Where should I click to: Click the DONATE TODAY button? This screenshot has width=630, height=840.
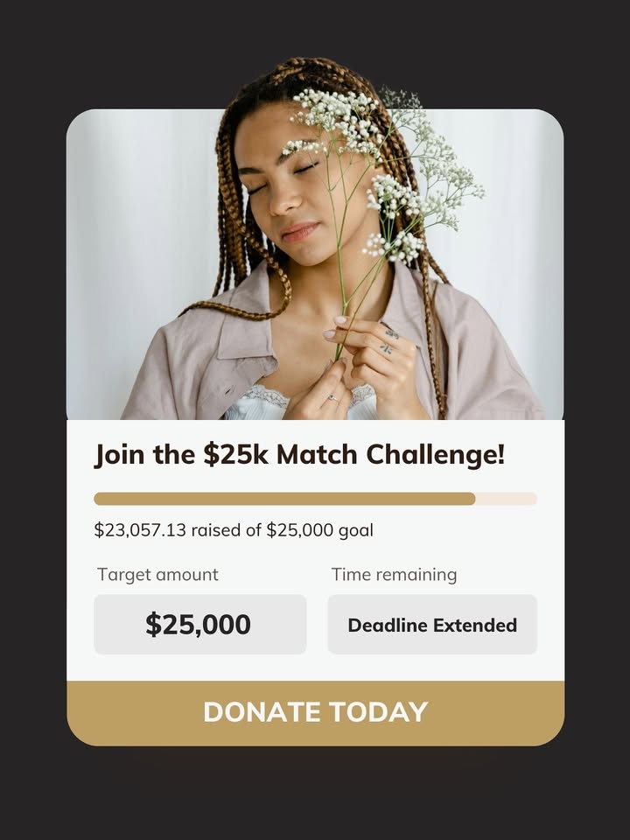tap(315, 713)
